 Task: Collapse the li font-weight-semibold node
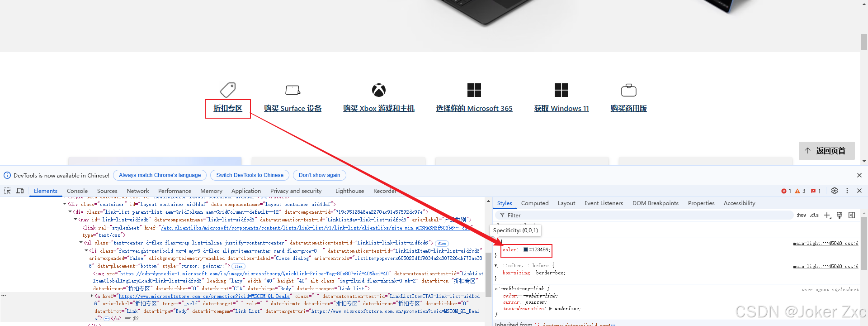(x=86, y=250)
